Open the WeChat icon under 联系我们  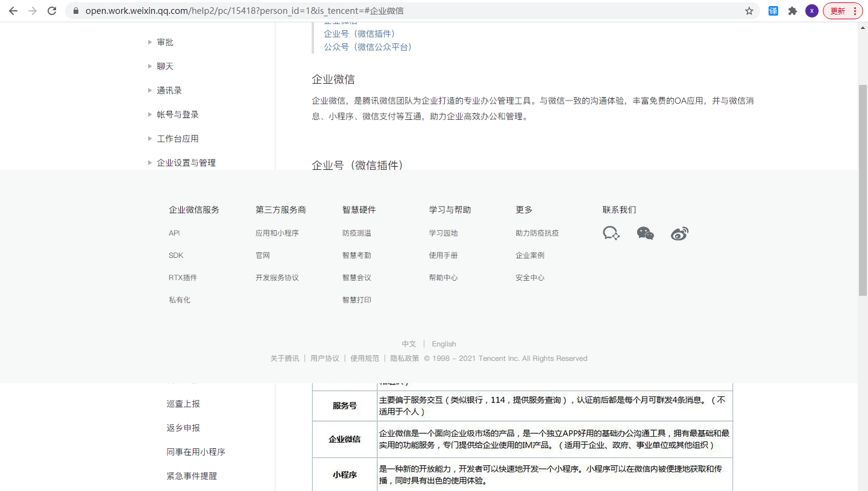[646, 234]
